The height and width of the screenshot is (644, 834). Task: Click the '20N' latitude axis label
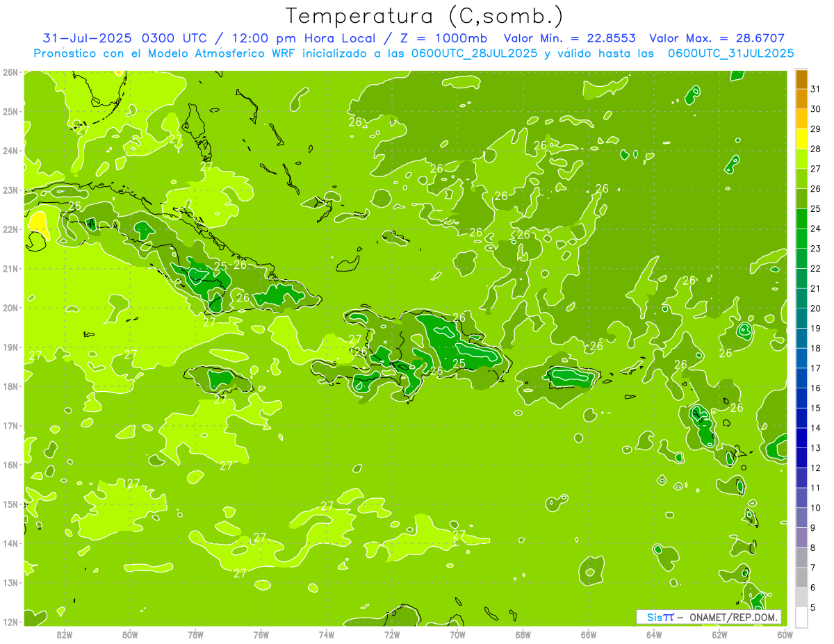10,308
